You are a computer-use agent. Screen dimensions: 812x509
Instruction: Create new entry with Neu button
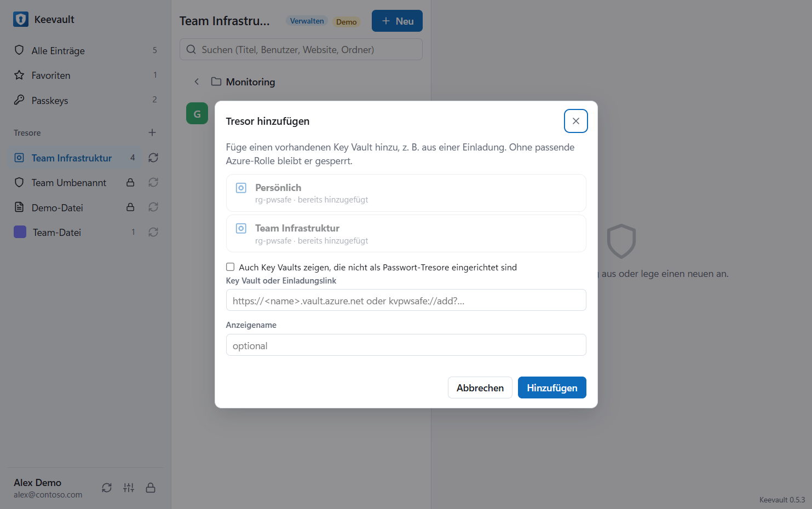(x=397, y=21)
